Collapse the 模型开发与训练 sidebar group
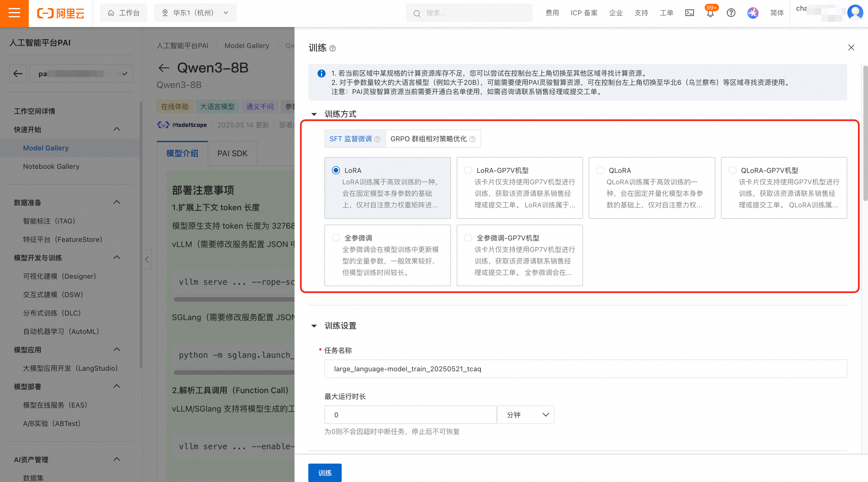 pos(116,258)
